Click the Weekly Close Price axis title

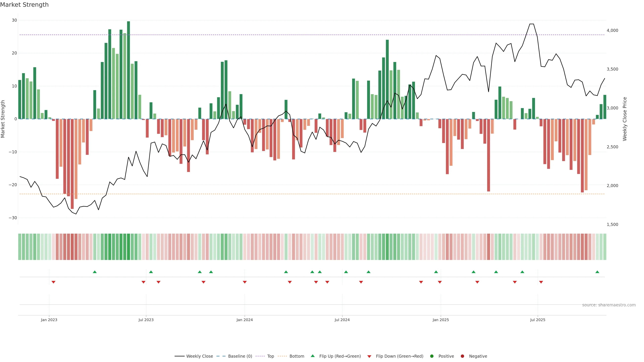625,119
